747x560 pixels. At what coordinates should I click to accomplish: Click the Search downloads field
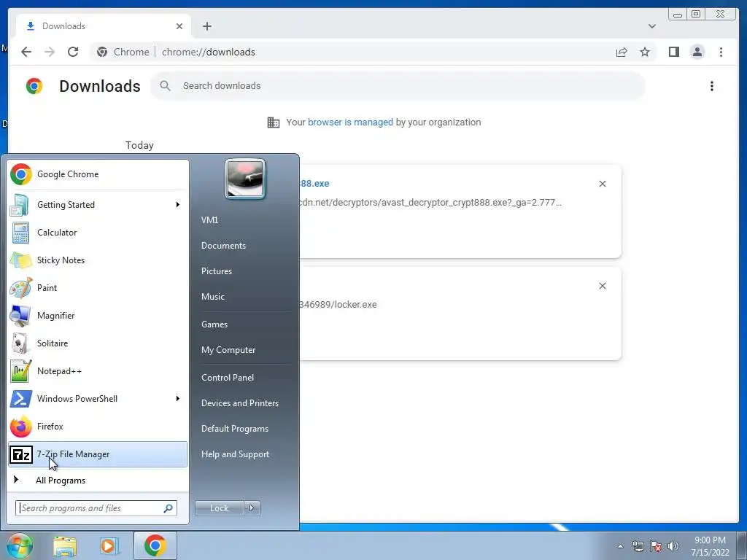tap(398, 86)
